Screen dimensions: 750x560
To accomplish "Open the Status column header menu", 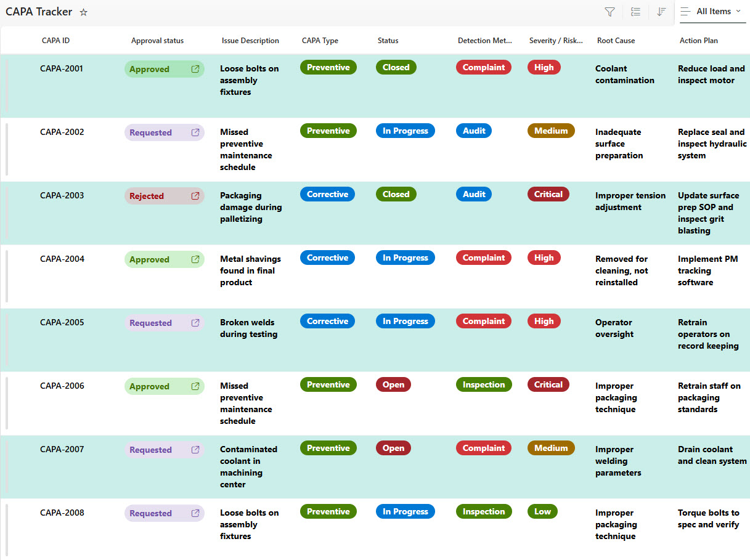I will pos(388,41).
